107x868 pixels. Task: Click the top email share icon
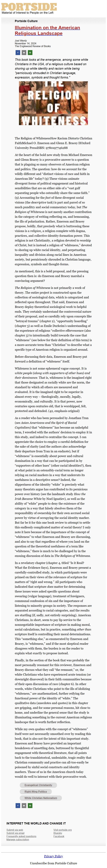[24, 53]
